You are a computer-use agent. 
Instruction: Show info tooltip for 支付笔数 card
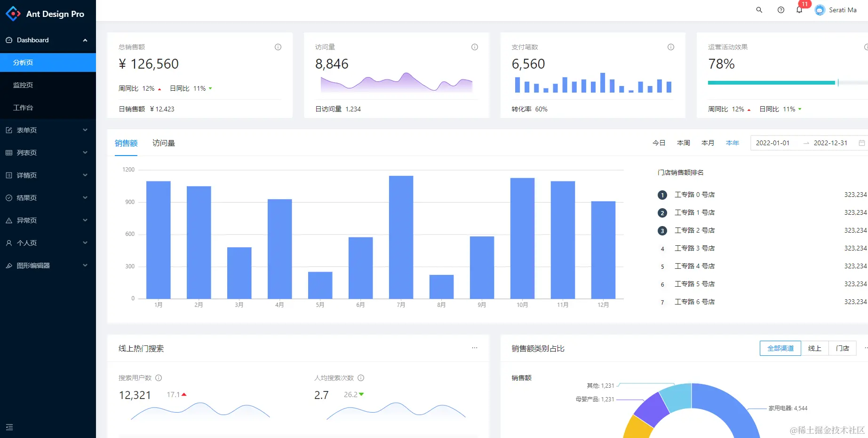pos(671,47)
